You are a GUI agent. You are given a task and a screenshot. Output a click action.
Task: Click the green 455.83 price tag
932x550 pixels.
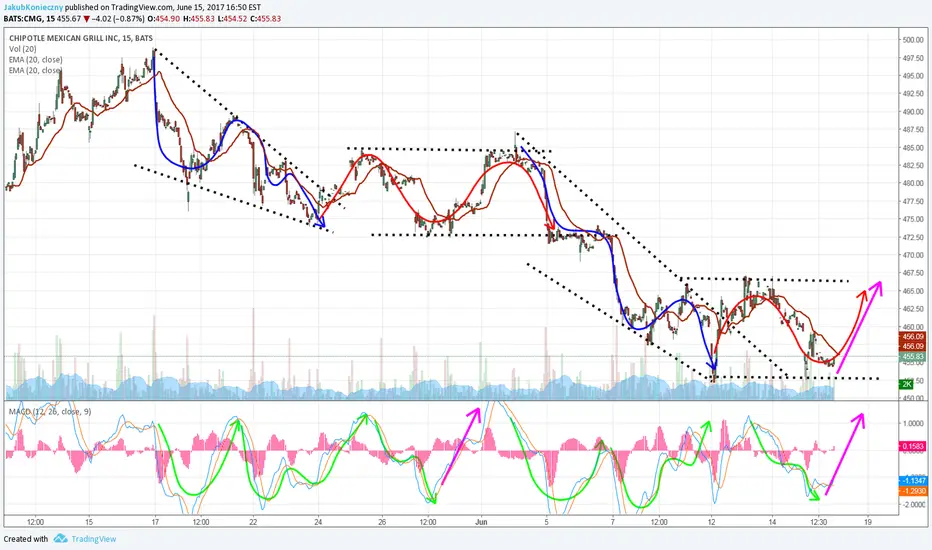click(912, 357)
